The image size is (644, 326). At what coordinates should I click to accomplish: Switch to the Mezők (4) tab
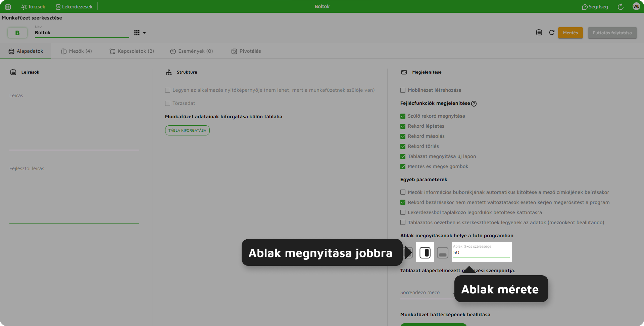click(x=76, y=51)
